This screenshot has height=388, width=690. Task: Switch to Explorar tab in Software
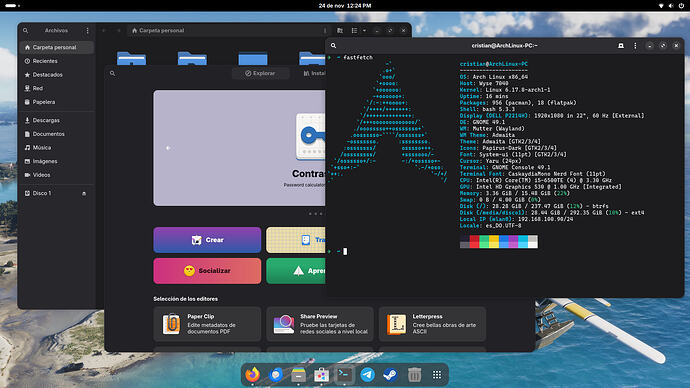[261, 73]
